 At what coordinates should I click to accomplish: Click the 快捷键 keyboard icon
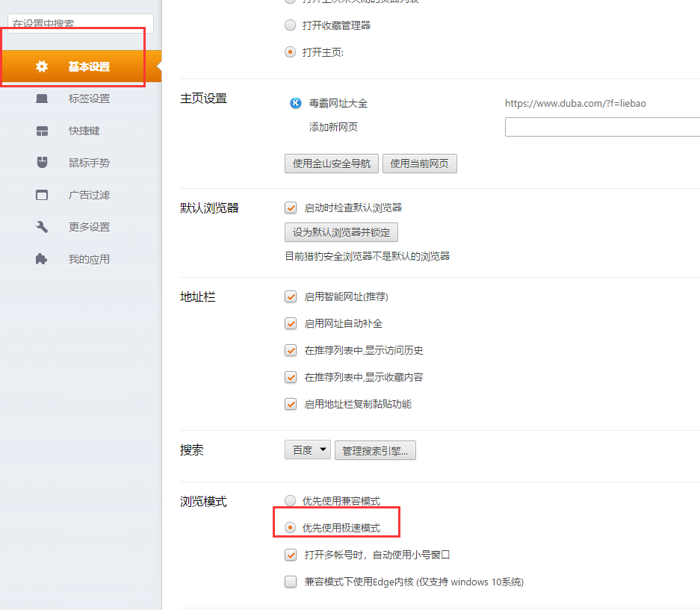pos(42,131)
